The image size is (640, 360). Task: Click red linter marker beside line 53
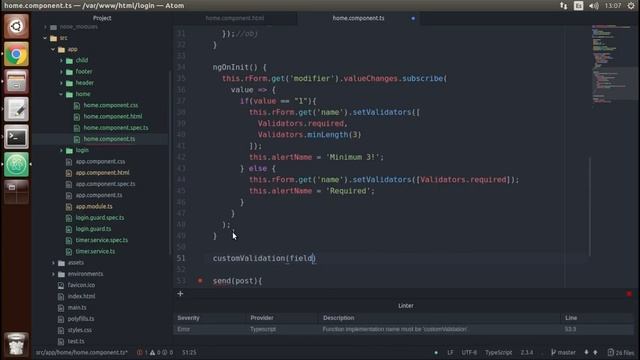pos(200,280)
